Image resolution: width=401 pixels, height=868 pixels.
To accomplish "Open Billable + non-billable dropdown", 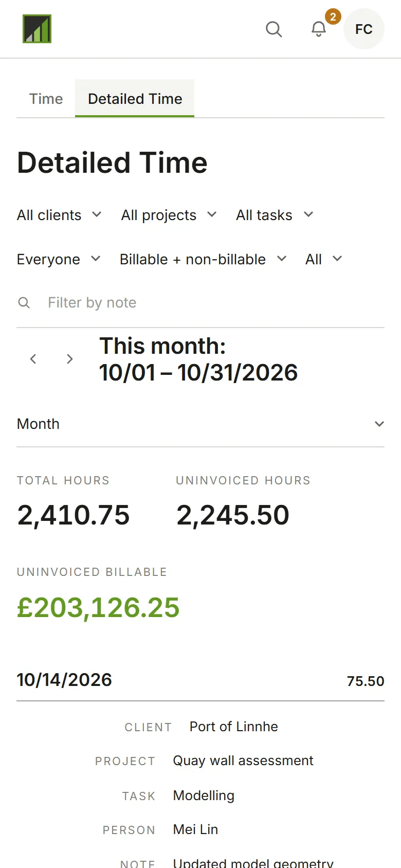I will pyautogui.click(x=204, y=259).
